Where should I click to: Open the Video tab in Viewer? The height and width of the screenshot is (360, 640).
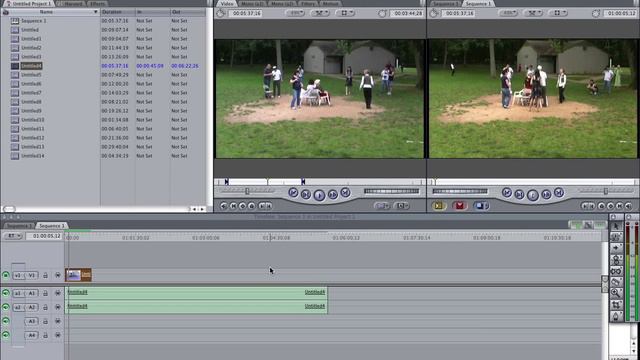227,3
